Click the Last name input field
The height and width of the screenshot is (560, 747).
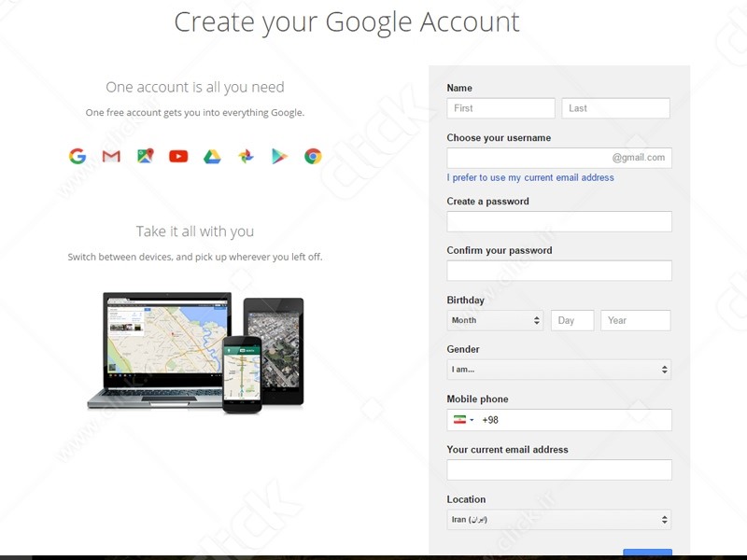pyautogui.click(x=615, y=108)
